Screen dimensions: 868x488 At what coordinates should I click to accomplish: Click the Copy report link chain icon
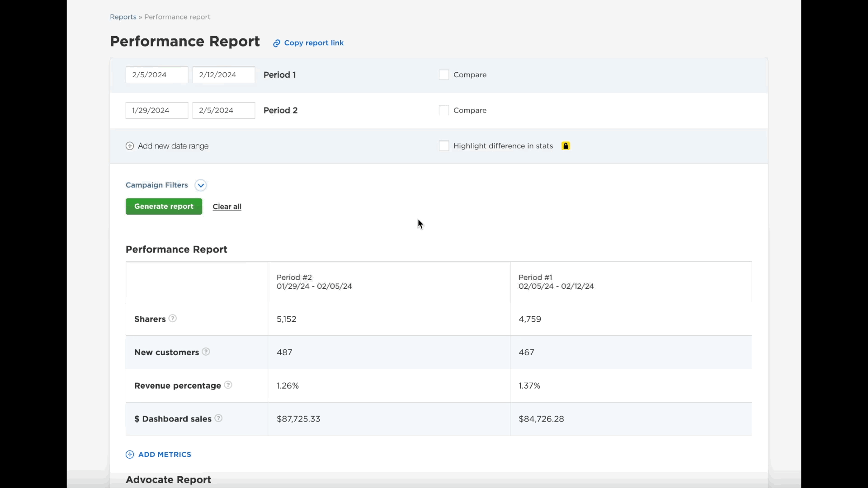coord(277,43)
